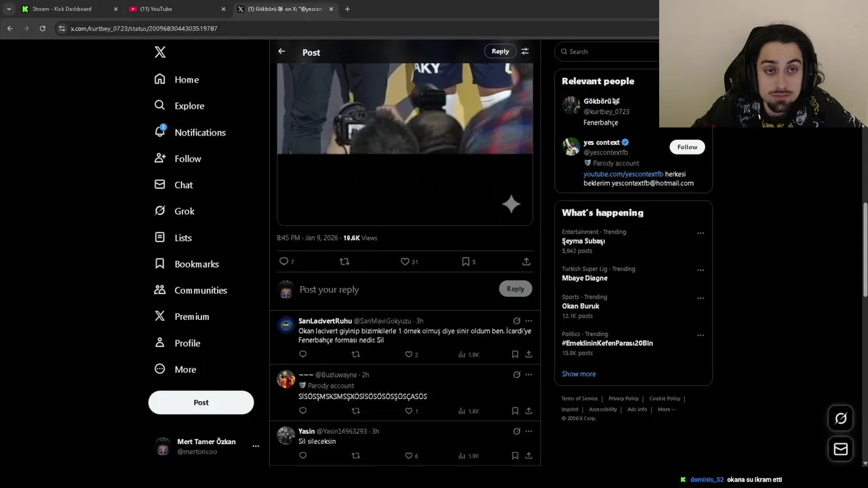Bookmark Yasin's reply
The height and width of the screenshot is (488, 868).
[515, 456]
